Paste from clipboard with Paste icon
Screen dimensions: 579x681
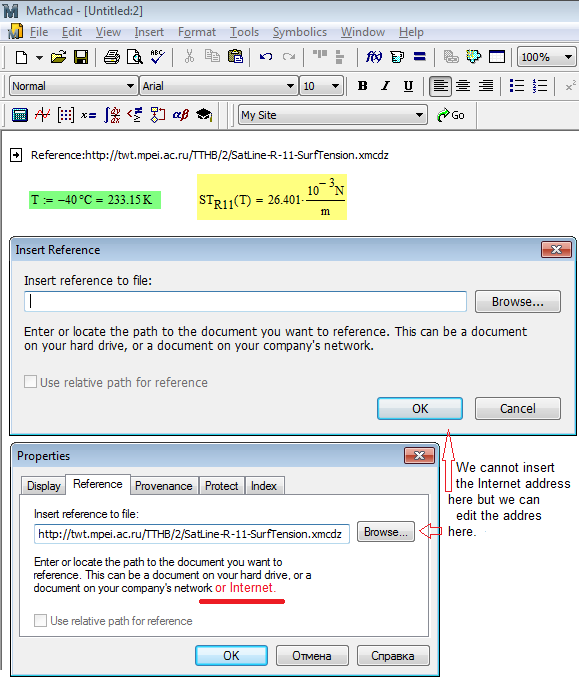point(235,56)
